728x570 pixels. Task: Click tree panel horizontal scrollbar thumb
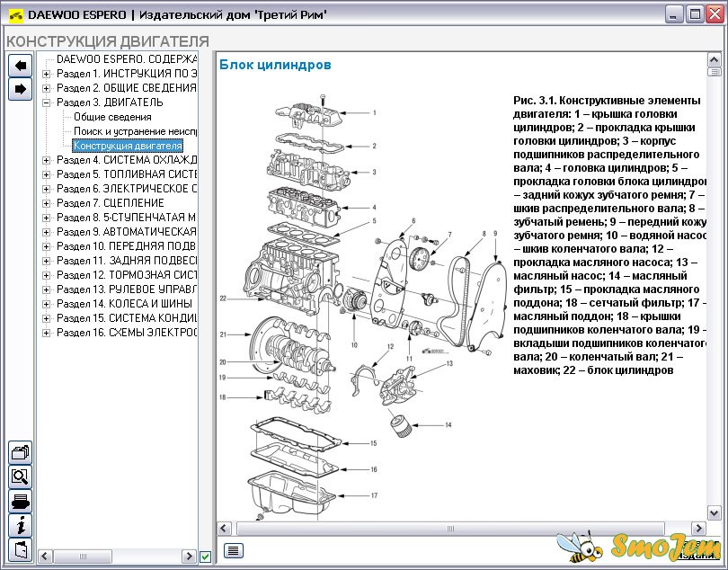[83, 556]
